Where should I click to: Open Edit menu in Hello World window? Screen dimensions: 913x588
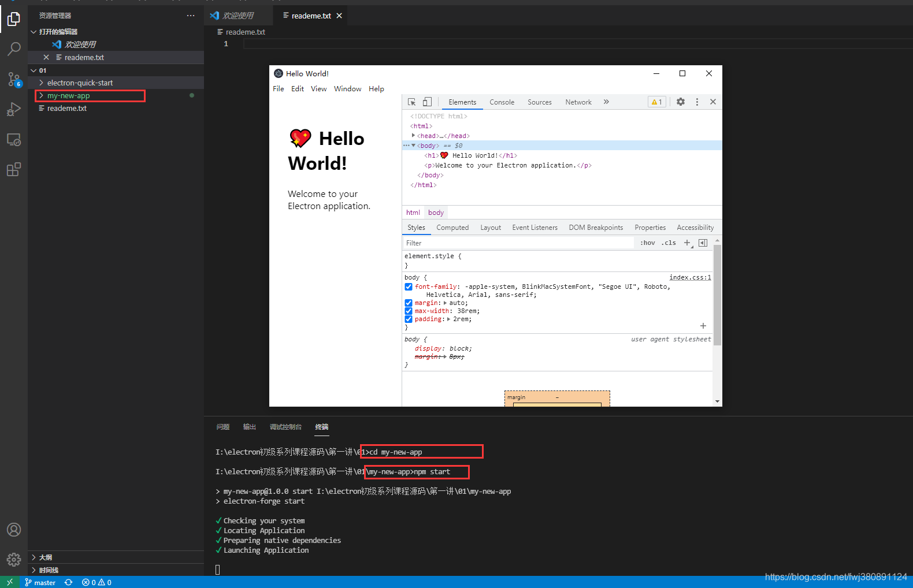coord(298,89)
